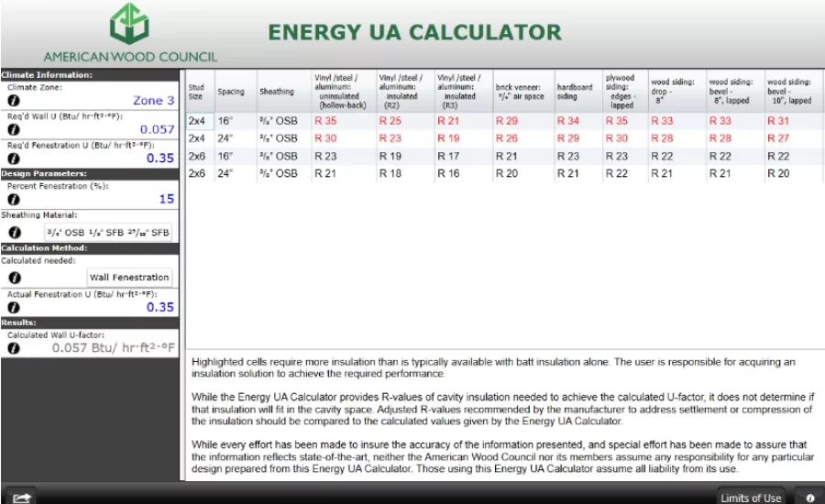Open info icon for Req'd Fenestration U
825x504 pixels.
tap(14, 159)
